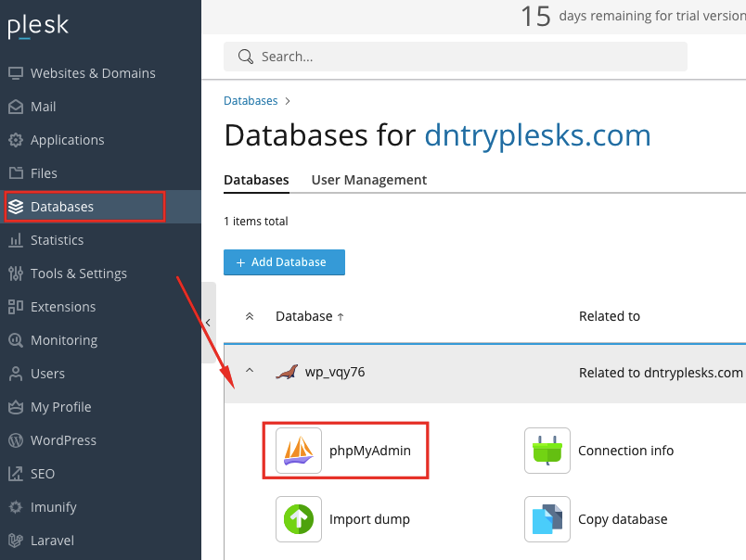Open Websites & Domains menu item
This screenshot has width=746, height=560.
point(93,73)
